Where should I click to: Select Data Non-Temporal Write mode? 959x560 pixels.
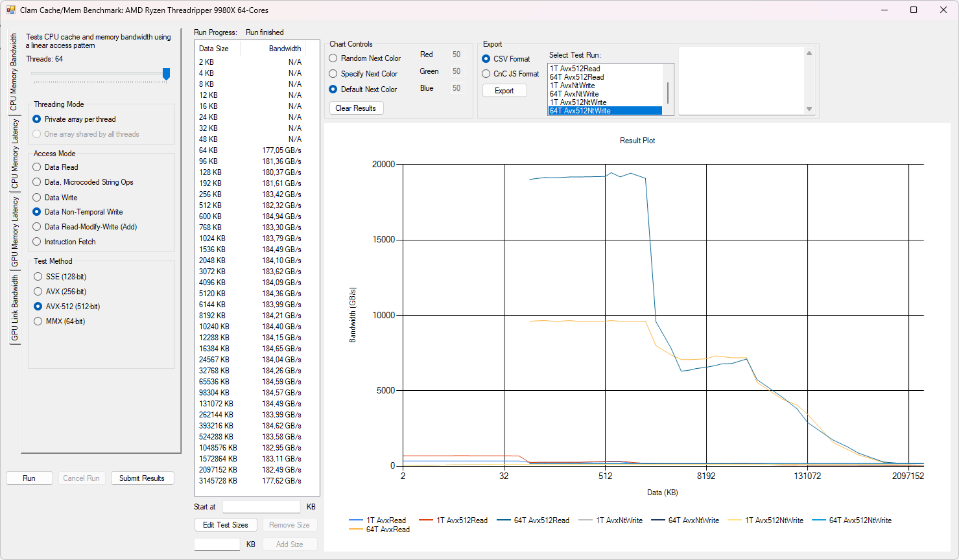point(78,212)
